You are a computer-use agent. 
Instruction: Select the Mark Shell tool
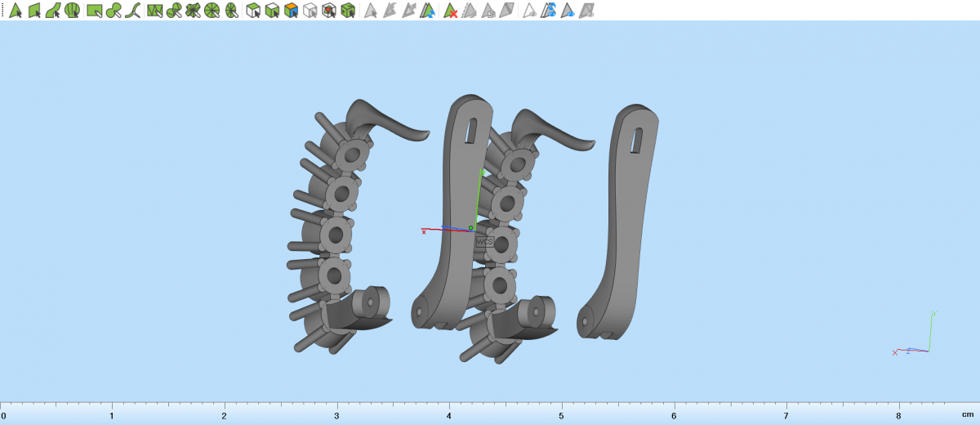coord(73,11)
